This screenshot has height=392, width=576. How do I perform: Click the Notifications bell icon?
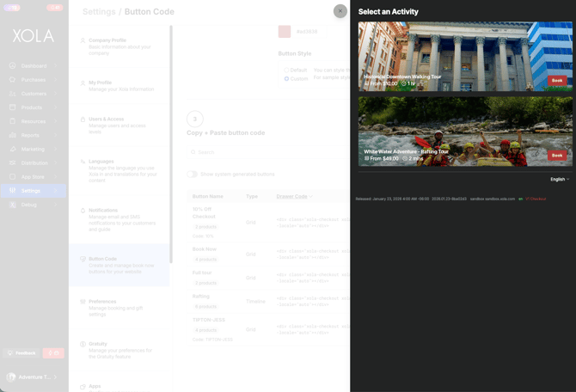[83, 211]
